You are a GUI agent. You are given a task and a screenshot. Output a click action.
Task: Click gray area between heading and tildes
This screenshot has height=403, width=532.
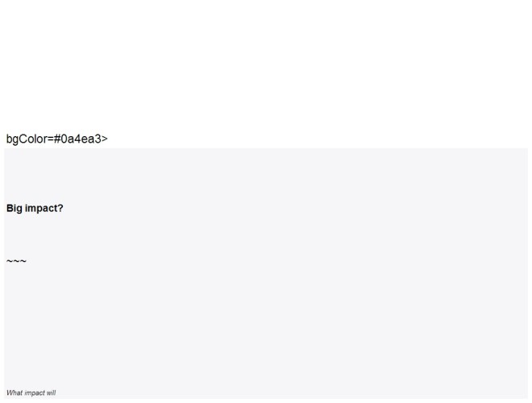[266, 236]
